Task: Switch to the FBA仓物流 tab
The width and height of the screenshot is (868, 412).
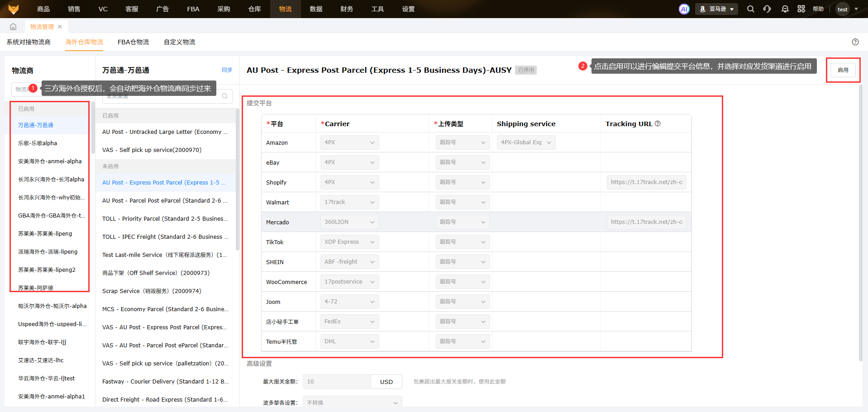Action: point(133,42)
